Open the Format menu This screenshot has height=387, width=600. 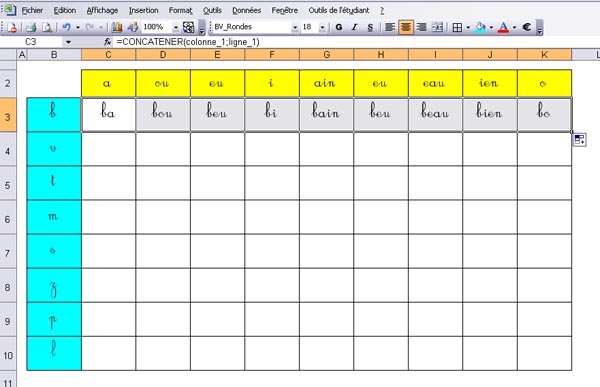[x=181, y=10]
